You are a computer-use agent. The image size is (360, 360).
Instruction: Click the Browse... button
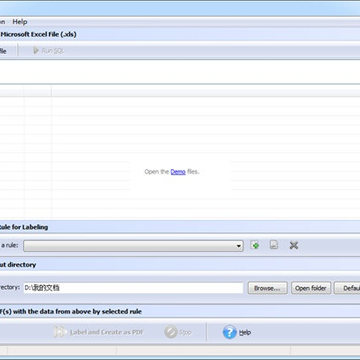(x=267, y=288)
